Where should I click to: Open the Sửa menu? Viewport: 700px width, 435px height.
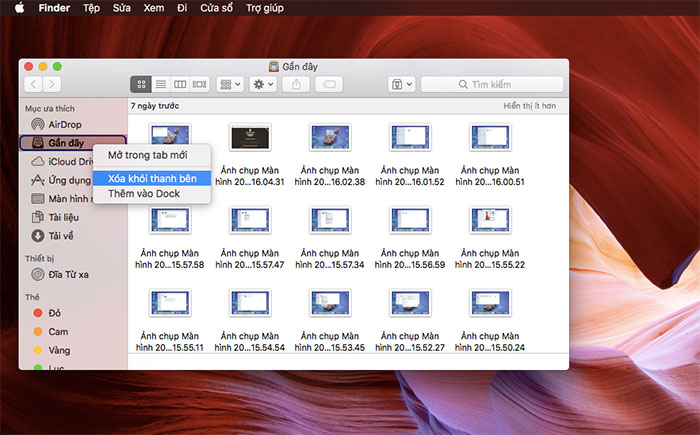coord(121,8)
